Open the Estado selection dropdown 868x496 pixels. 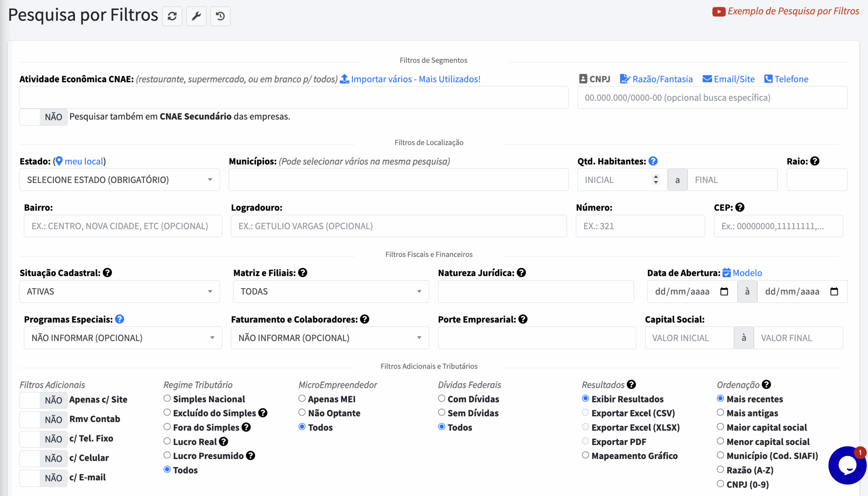pos(119,180)
